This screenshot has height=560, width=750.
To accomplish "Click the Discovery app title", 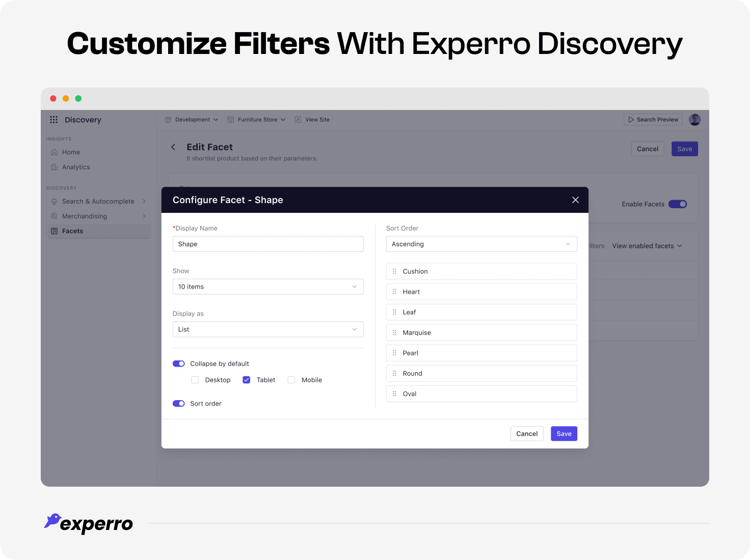I will pyautogui.click(x=83, y=120).
